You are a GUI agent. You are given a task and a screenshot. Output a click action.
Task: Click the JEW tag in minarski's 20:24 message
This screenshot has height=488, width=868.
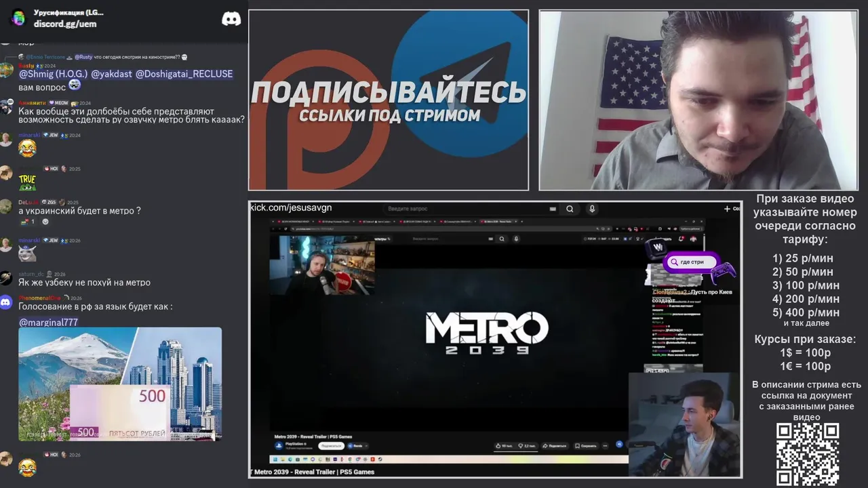pos(51,135)
